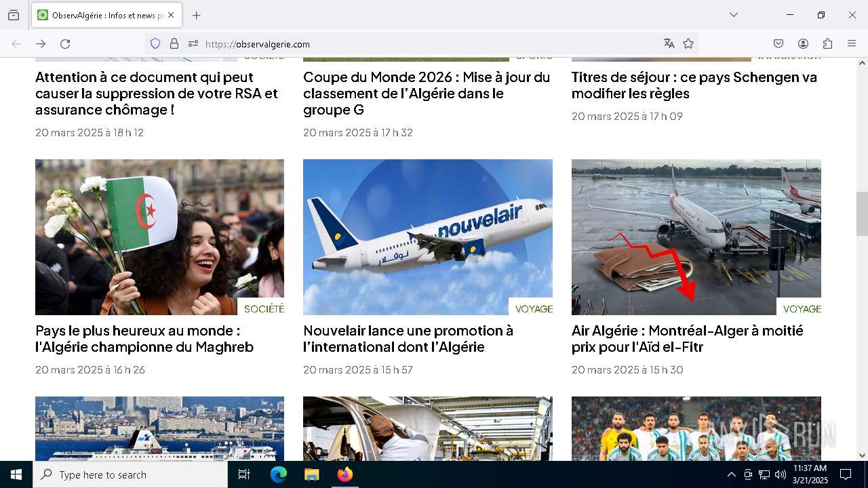868x488 pixels.
Task: Click VOYAGE tag on Nouvelair image
Action: [x=534, y=308]
